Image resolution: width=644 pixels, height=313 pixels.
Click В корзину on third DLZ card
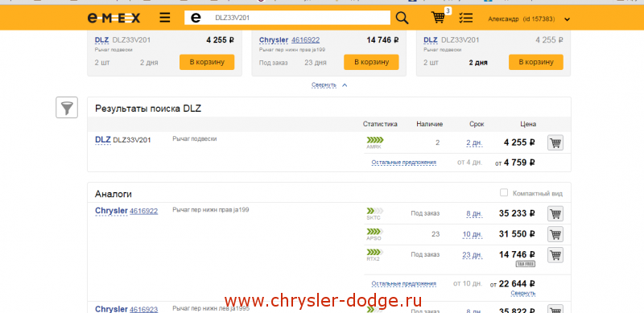[x=536, y=62]
